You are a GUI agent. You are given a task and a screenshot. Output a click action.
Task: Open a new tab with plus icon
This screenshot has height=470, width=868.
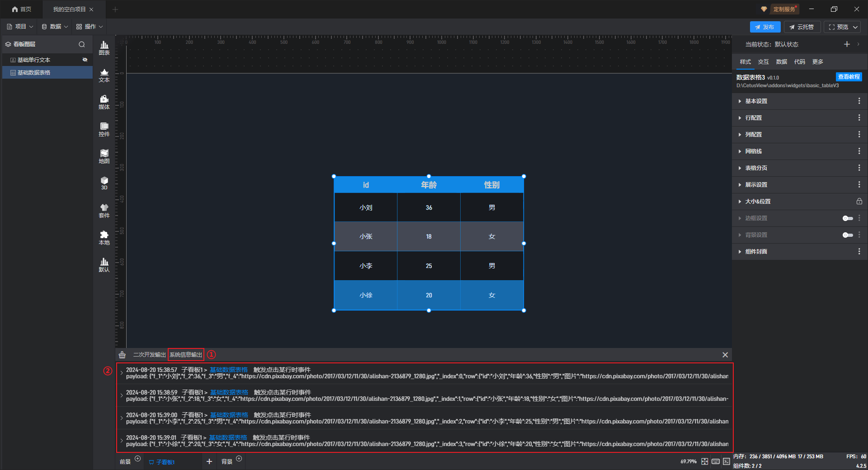click(115, 9)
